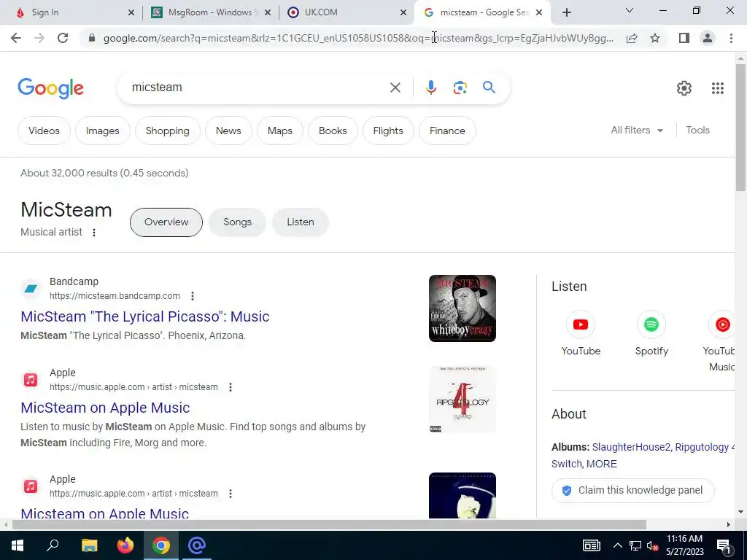Open Chrome three-dot menu
The height and width of the screenshot is (560, 747).
tap(731, 38)
